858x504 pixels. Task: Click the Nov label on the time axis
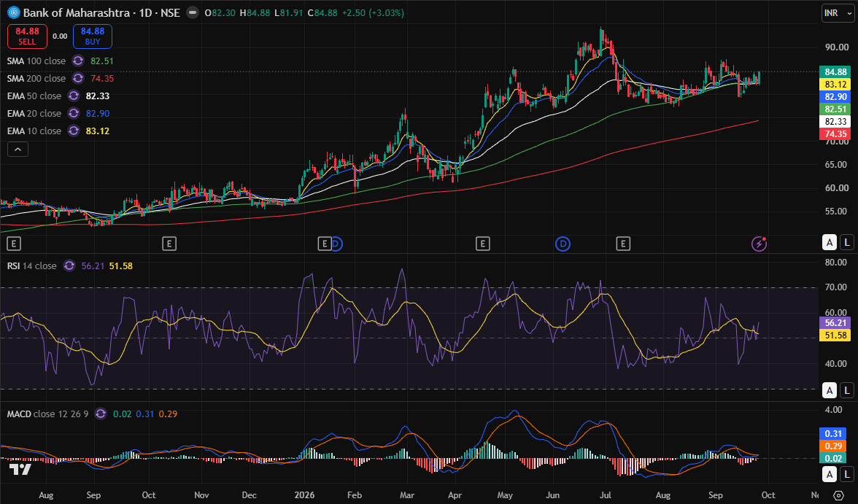[201, 495]
